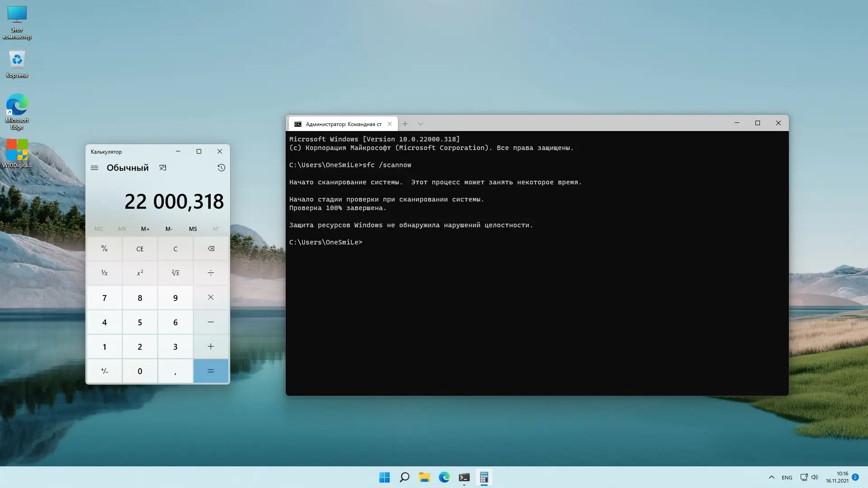The width and height of the screenshot is (868, 488).
Task: Click the equals button
Action: click(211, 371)
